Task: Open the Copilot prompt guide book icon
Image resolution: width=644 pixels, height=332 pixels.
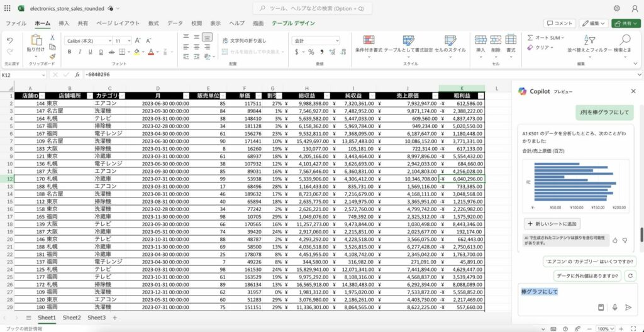Action: click(x=601, y=307)
